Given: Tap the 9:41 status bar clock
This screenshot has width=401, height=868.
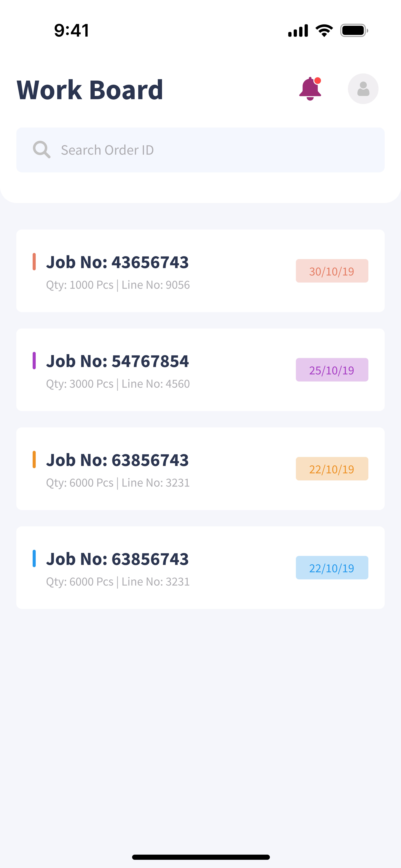Looking at the screenshot, I should 72,30.
